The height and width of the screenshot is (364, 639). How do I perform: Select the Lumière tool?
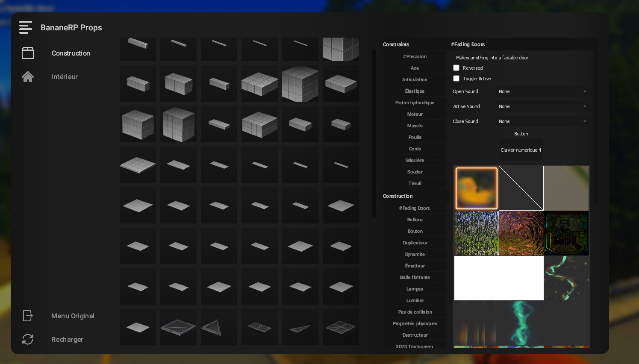(415, 300)
